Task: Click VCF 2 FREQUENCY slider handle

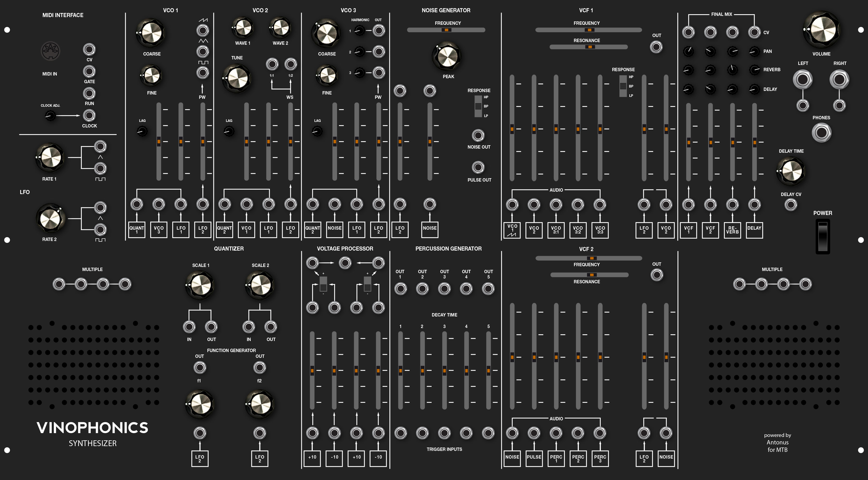Action: (591, 258)
